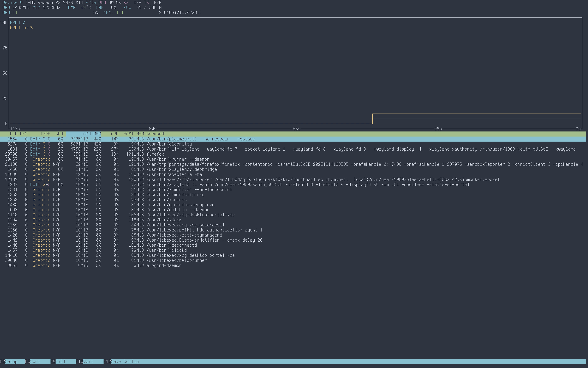Select the elogind-daemon process row
The width and height of the screenshot is (588, 368).
pyautogui.click(x=164, y=265)
